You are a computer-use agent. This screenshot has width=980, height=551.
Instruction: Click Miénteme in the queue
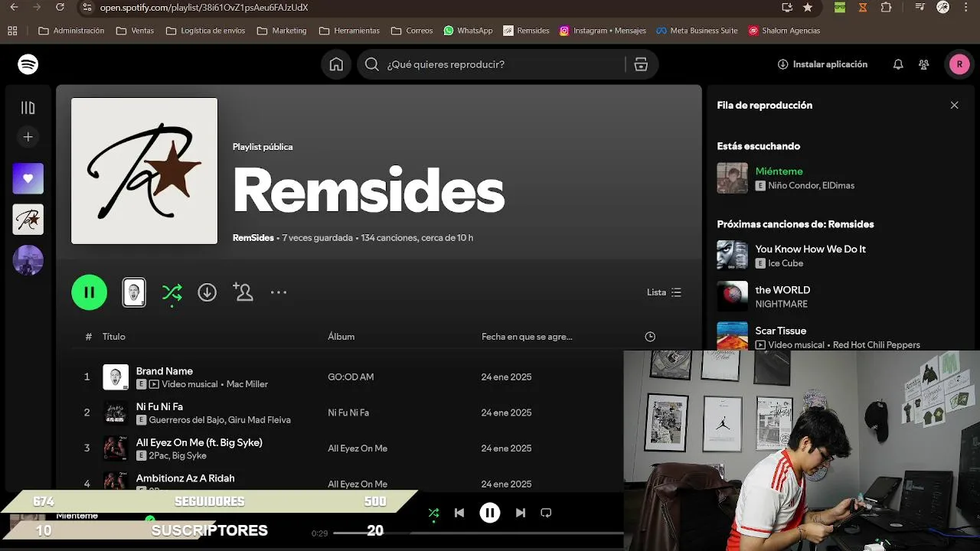coord(779,171)
